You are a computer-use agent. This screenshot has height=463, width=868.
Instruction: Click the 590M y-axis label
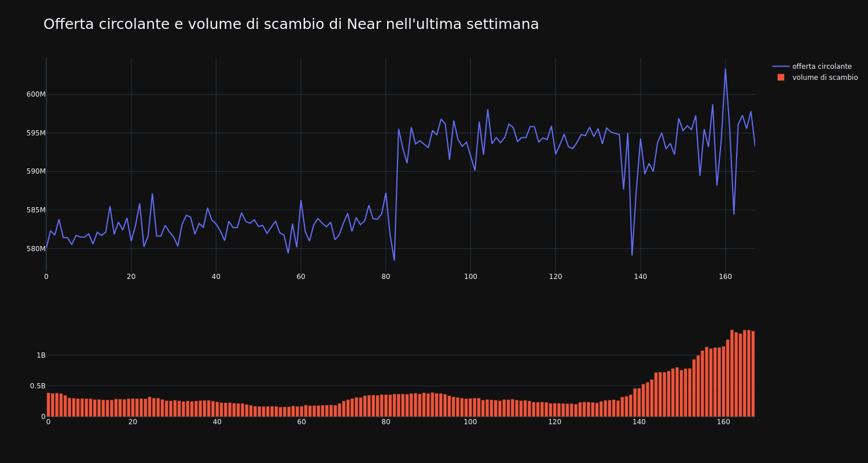tap(36, 171)
